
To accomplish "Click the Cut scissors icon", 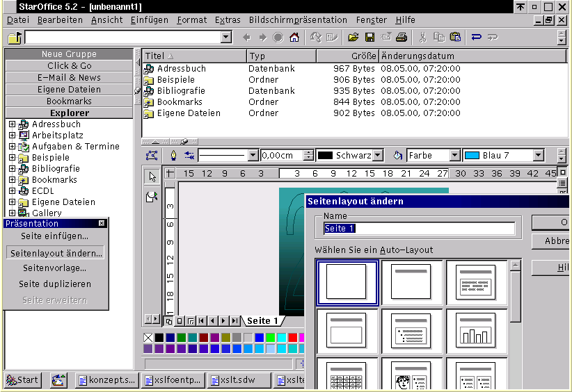I will point(422,38).
